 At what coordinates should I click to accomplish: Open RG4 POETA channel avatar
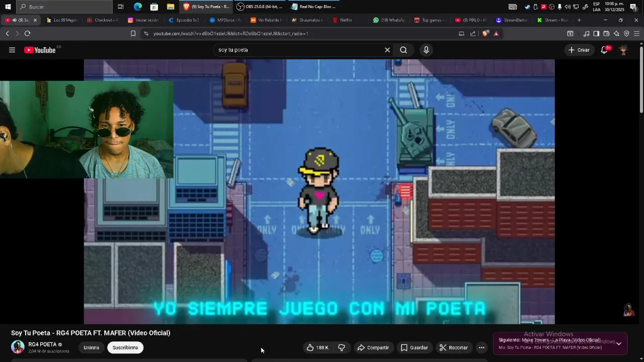18,347
